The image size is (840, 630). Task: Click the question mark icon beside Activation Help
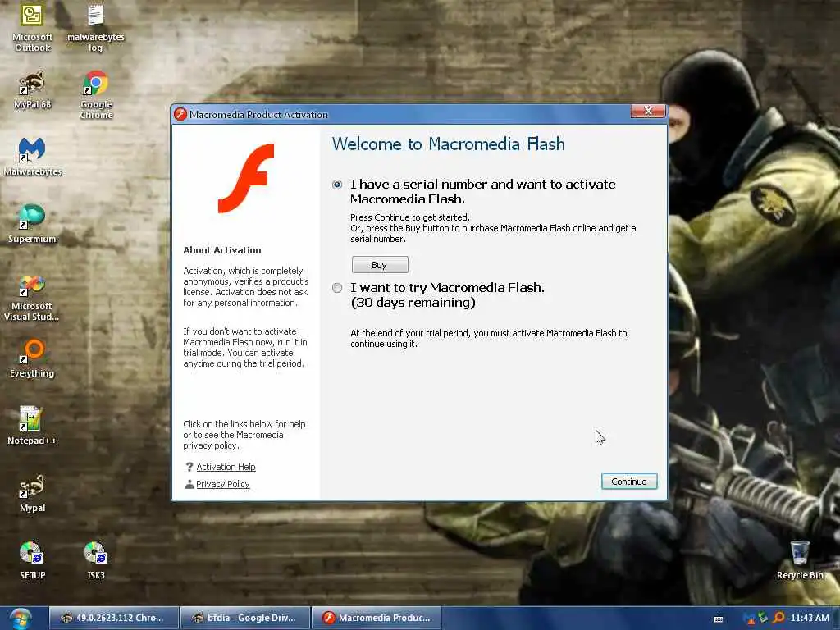click(189, 467)
